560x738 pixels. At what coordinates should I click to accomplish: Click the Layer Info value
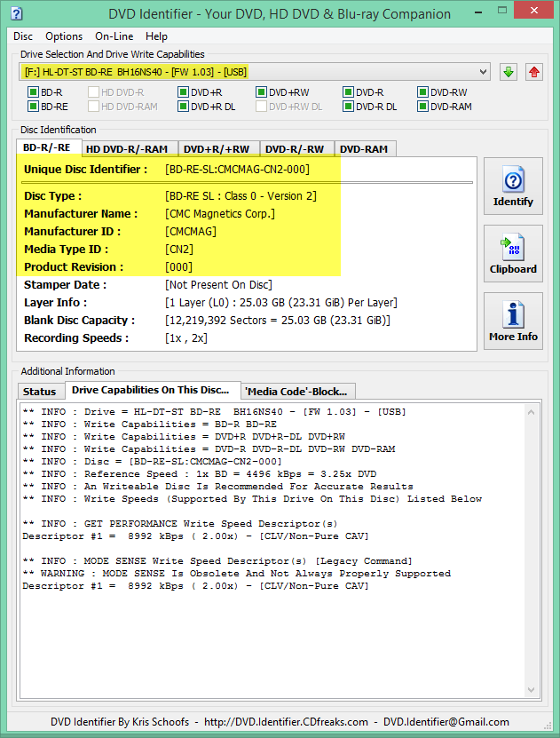[x=281, y=303]
